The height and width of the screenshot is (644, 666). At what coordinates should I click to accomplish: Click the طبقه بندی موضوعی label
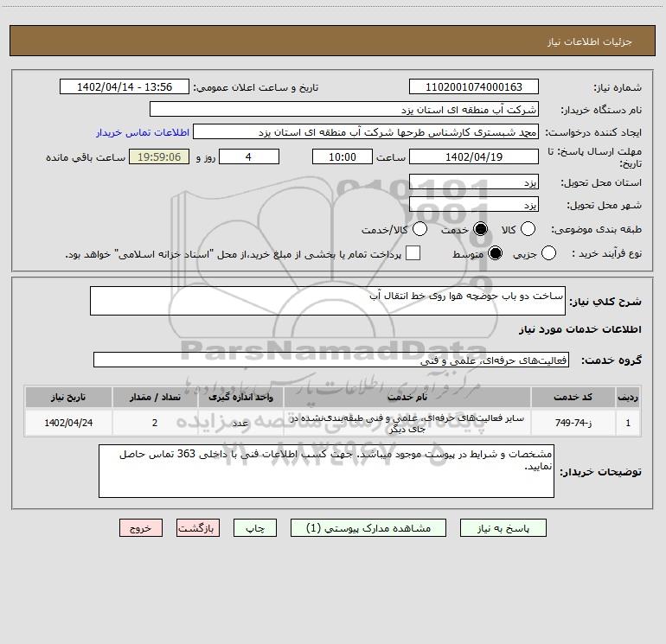[596, 229]
